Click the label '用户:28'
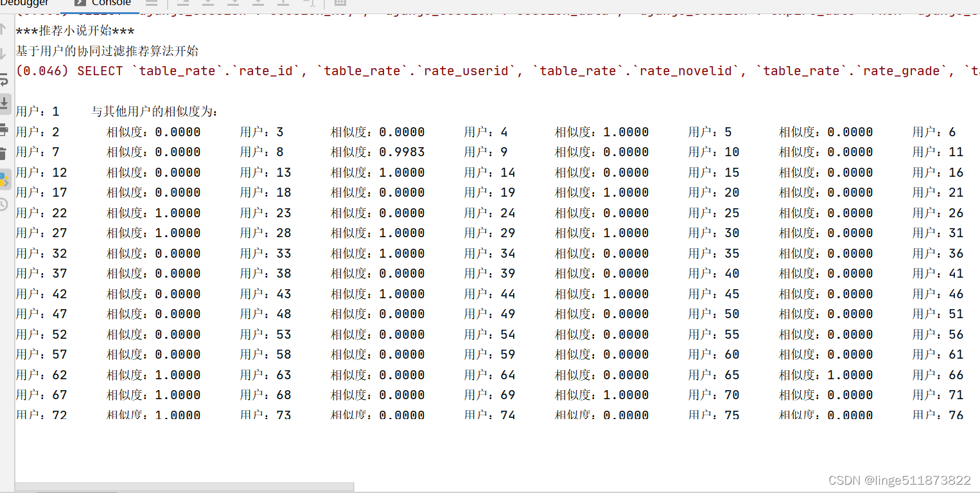Viewport: 980px width, 493px height. (266, 233)
